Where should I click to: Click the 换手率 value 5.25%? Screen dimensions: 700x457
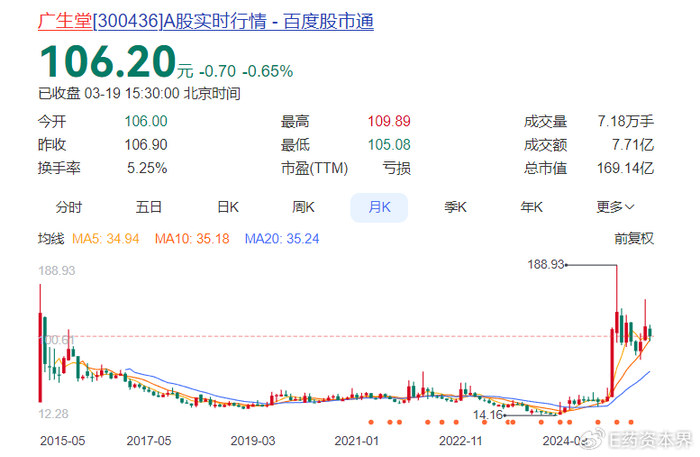tap(147, 168)
